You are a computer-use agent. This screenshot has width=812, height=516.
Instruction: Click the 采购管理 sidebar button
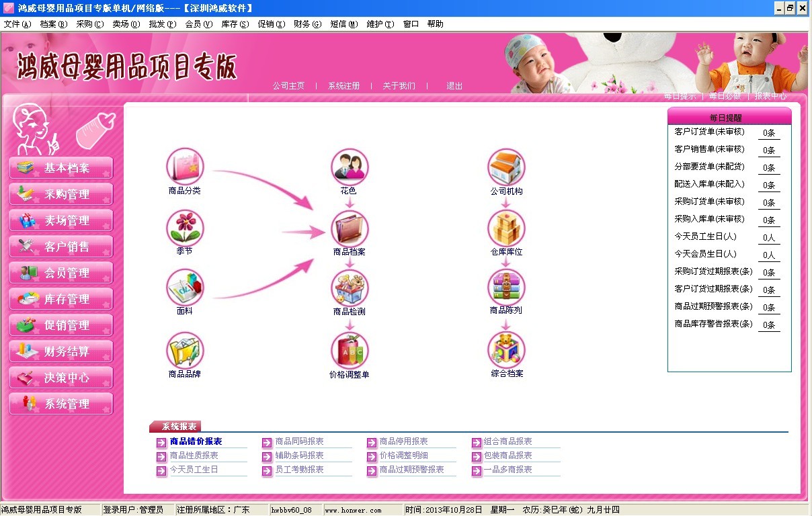pos(61,194)
